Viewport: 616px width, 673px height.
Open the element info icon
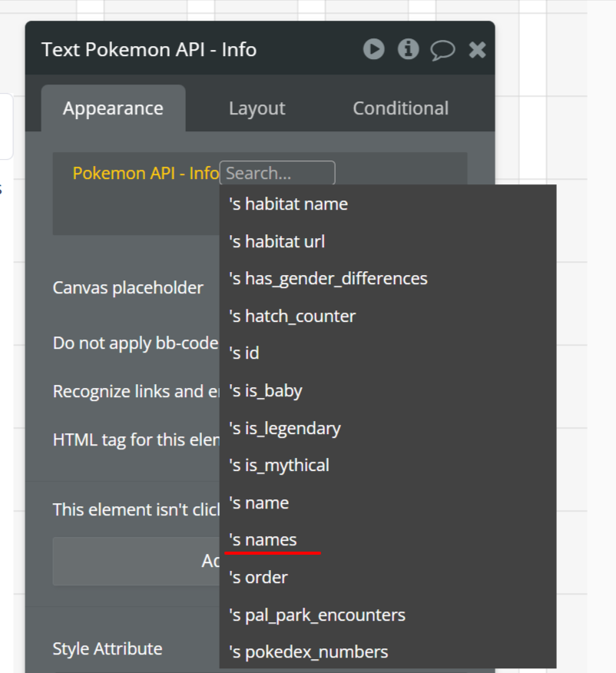point(408,49)
